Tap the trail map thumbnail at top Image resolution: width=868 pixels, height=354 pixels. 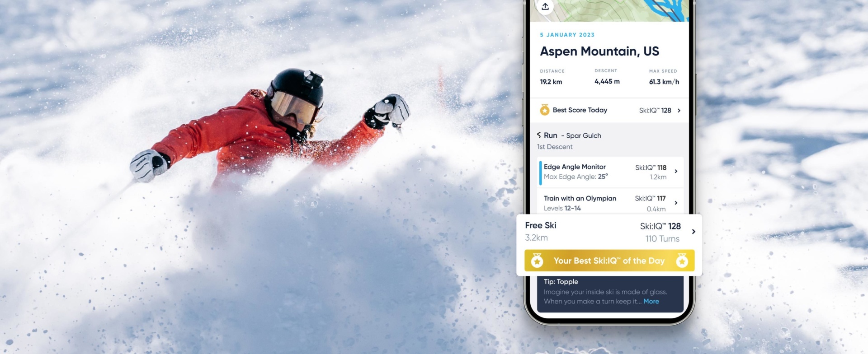click(609, 10)
